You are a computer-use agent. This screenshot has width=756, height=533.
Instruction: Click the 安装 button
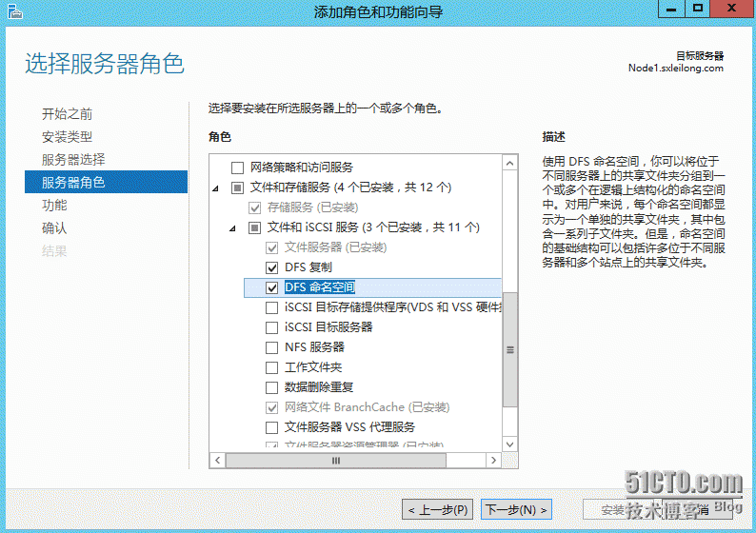(x=613, y=509)
